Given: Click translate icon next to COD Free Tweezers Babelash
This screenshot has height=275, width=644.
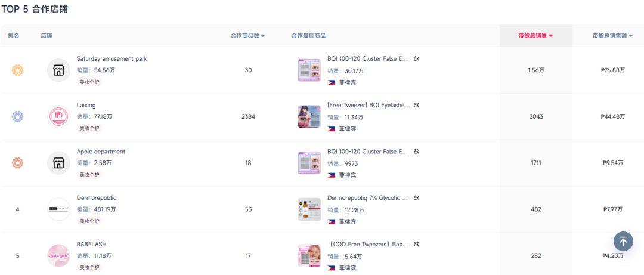Looking at the screenshot, I should [416, 244].
